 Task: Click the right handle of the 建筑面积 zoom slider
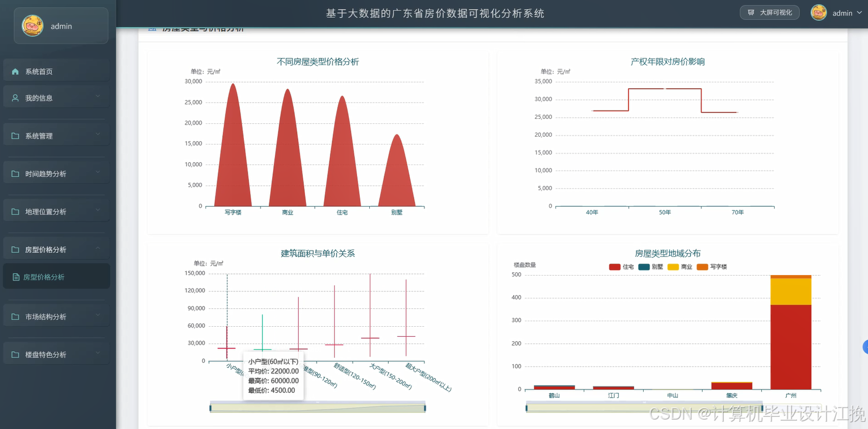click(x=425, y=408)
